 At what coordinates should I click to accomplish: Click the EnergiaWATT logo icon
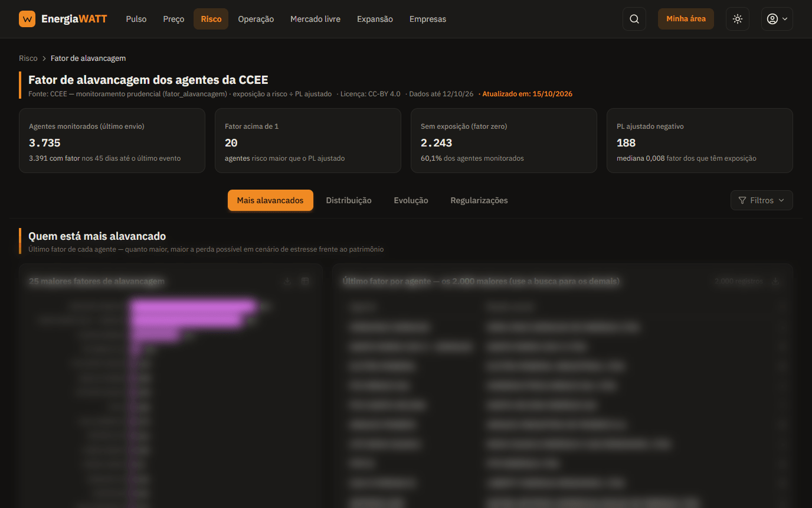[x=27, y=19]
